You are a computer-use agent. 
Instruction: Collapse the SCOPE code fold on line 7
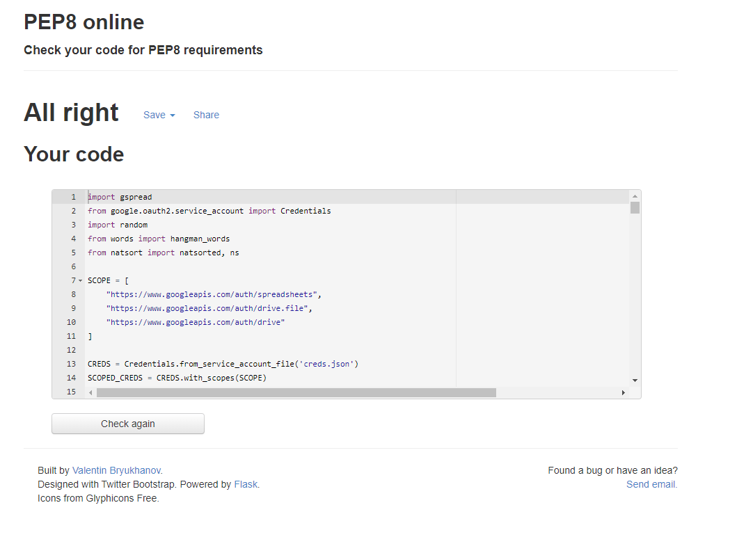[80, 281]
